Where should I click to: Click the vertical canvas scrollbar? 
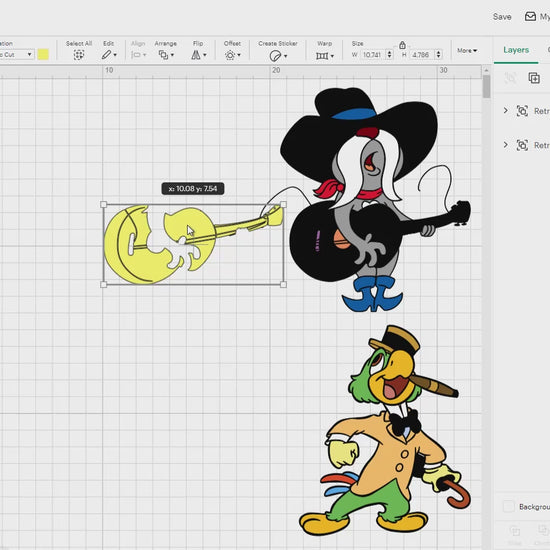coord(486,87)
